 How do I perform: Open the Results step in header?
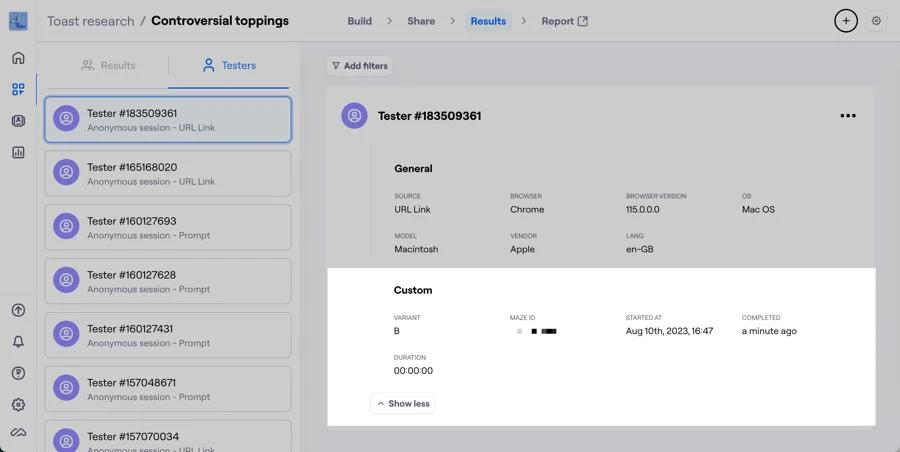pyautogui.click(x=488, y=21)
